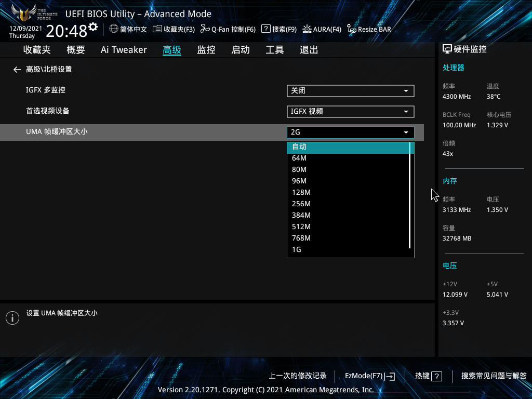Screen dimensions: 532x399
Task: Open AURA(F4) lighting settings
Action: pyautogui.click(x=322, y=30)
